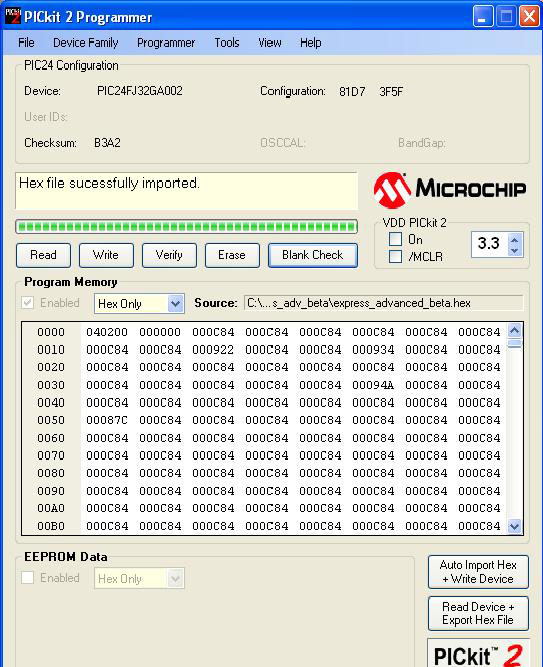543x667 pixels.
Task: Click checksum value B3A2
Action: (x=107, y=143)
